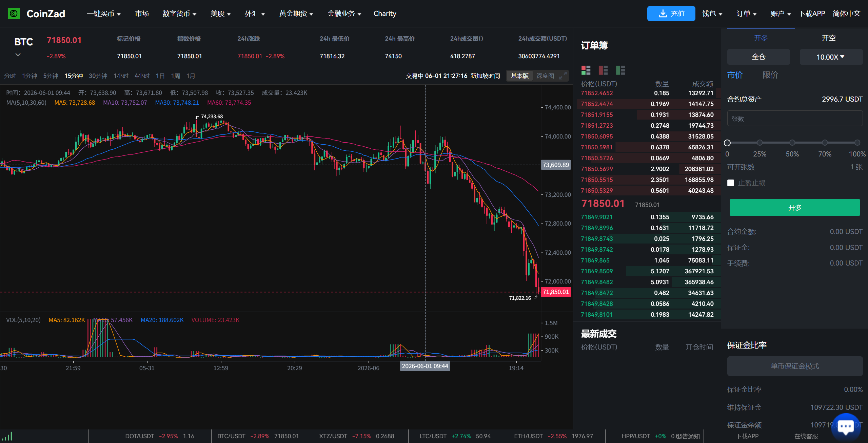The height and width of the screenshot is (443, 868).
Task: Show both buy and sell order book view
Action: [586, 70]
